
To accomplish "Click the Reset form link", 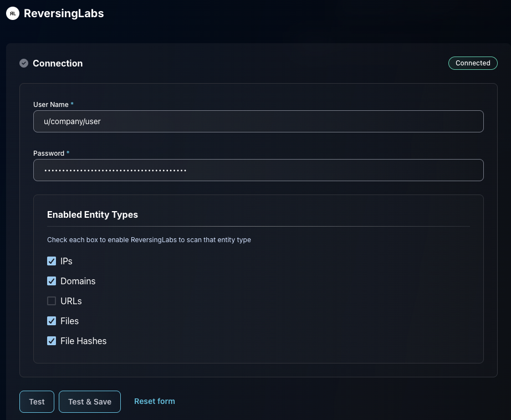I will pos(155,401).
